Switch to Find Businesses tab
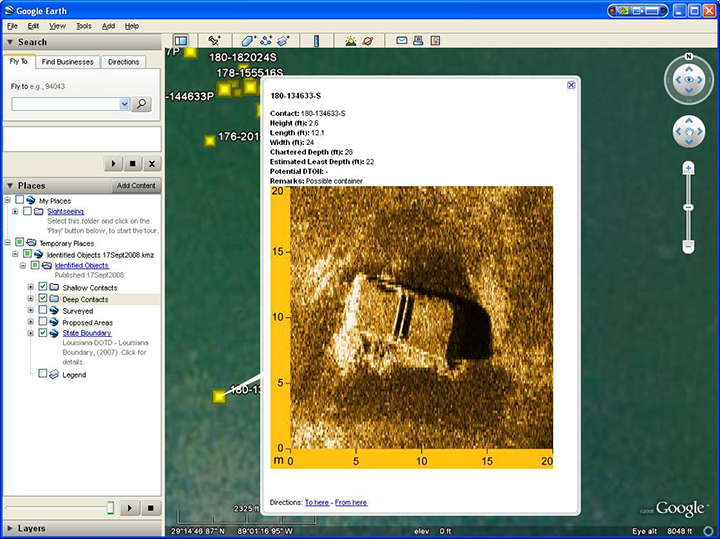 pyautogui.click(x=68, y=62)
